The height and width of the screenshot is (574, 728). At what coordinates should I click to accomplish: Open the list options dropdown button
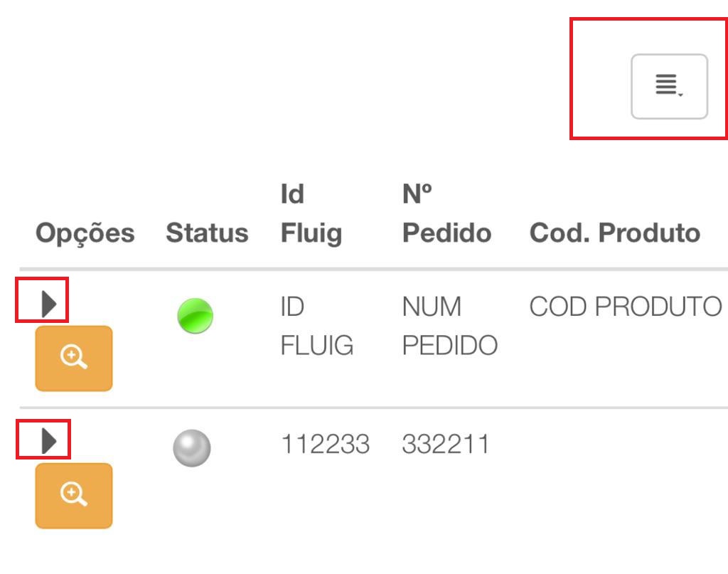click(x=669, y=86)
